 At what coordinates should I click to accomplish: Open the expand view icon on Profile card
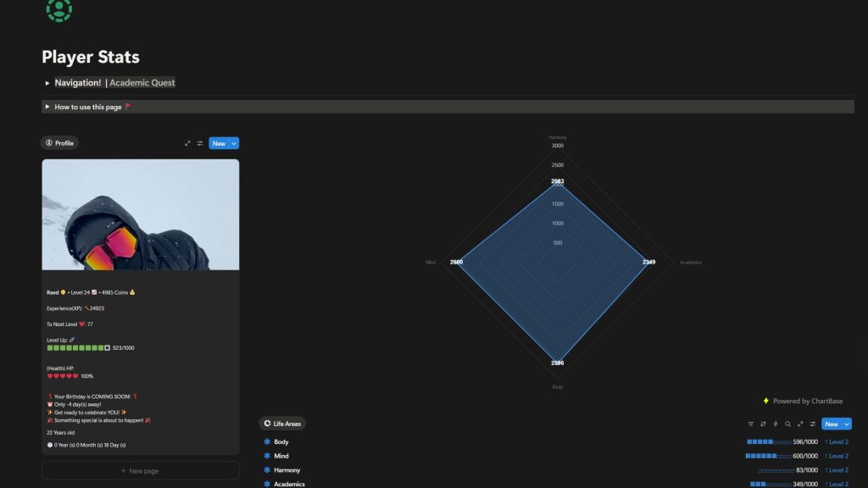tap(187, 143)
